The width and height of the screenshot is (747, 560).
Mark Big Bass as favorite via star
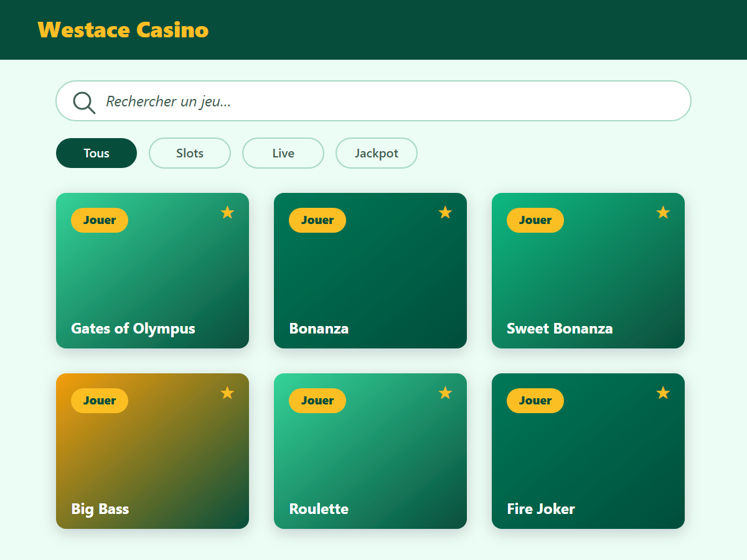[227, 393]
